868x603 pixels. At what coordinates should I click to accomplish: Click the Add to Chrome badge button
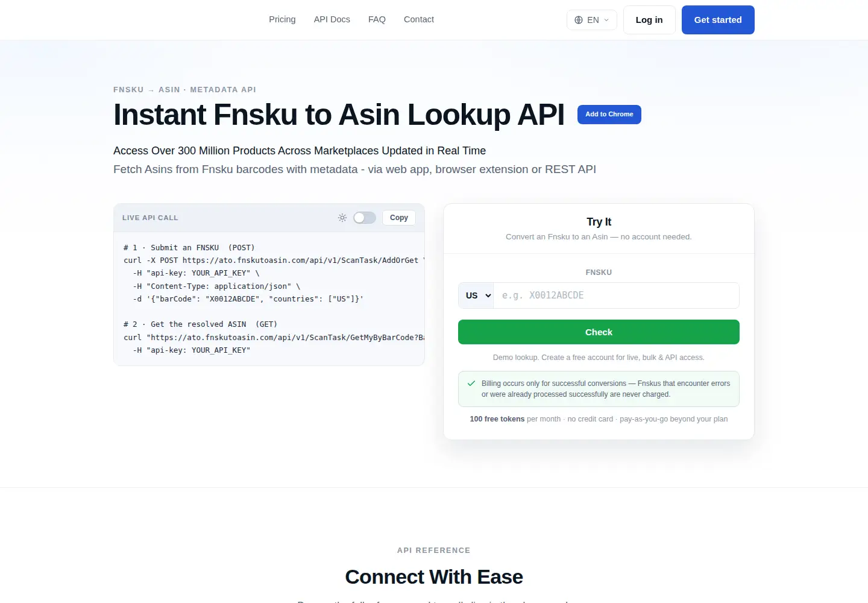pyautogui.click(x=609, y=115)
